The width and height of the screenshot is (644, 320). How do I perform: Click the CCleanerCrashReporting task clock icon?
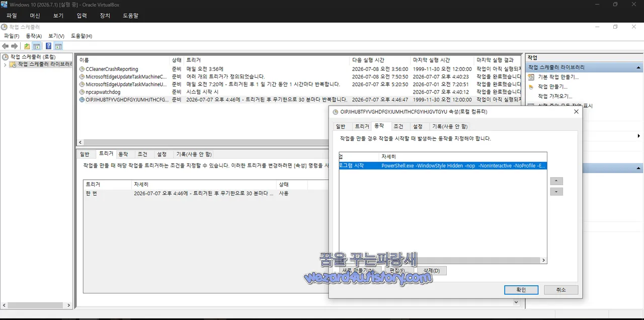point(82,69)
